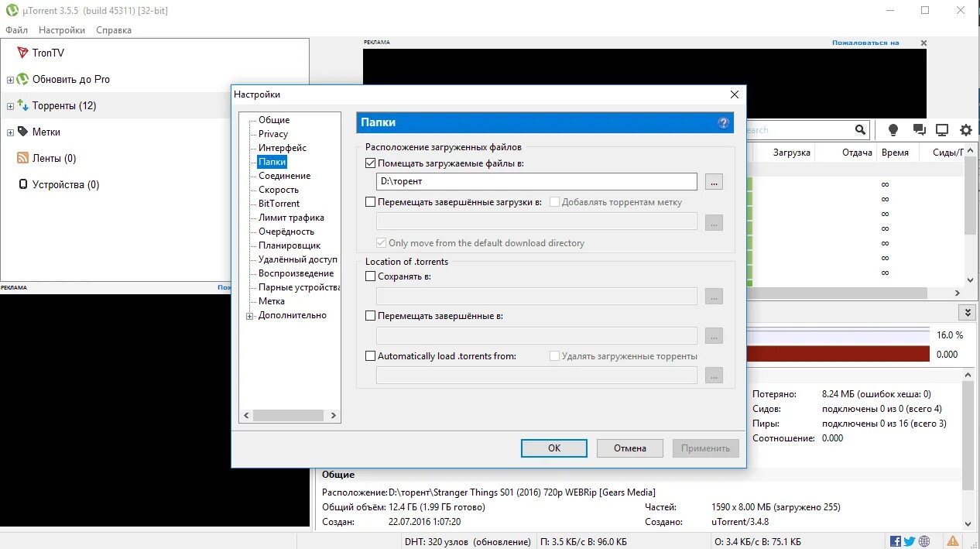Screen dimensions: 980x549
Task: Click the Метки tag icon
Action: tap(22, 132)
